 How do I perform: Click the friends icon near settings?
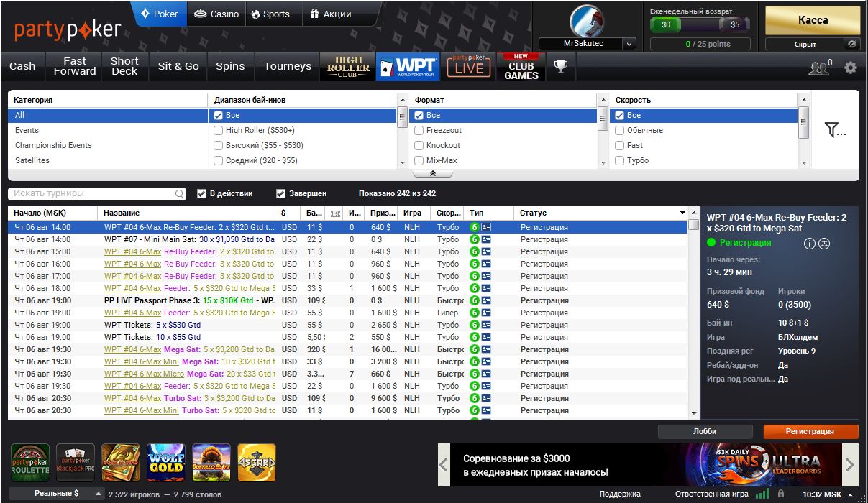pos(819,68)
